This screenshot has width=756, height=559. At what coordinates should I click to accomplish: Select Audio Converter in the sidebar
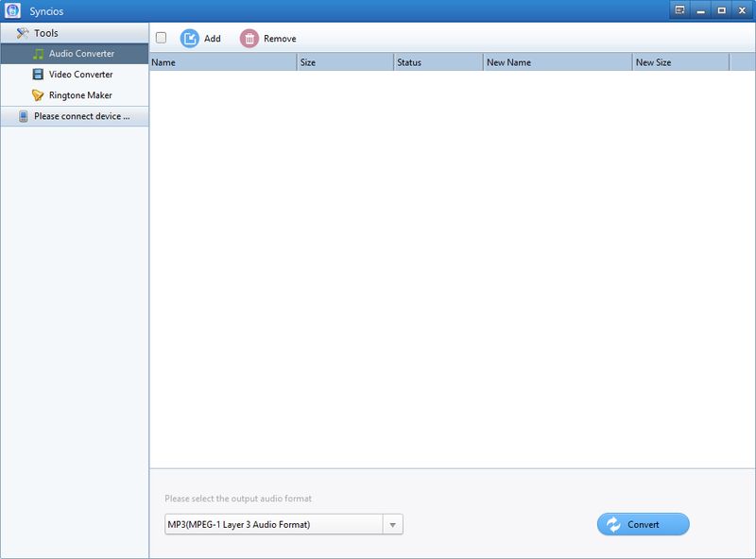tap(75, 54)
